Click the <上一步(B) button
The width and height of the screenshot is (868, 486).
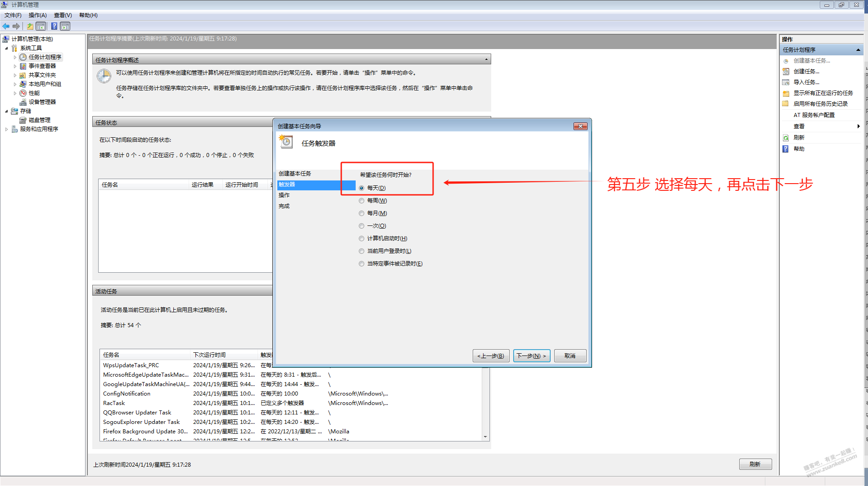pyautogui.click(x=491, y=356)
